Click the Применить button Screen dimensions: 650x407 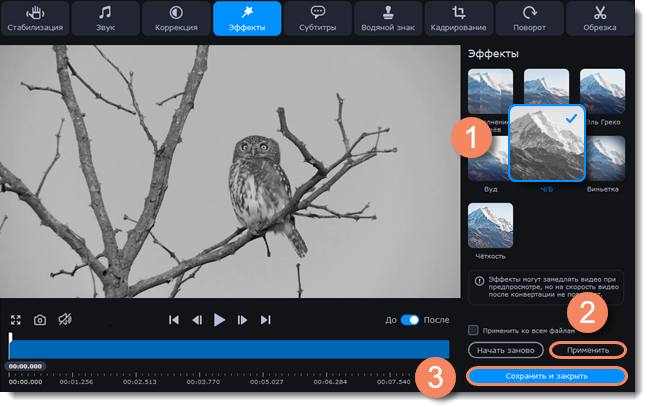(x=588, y=351)
